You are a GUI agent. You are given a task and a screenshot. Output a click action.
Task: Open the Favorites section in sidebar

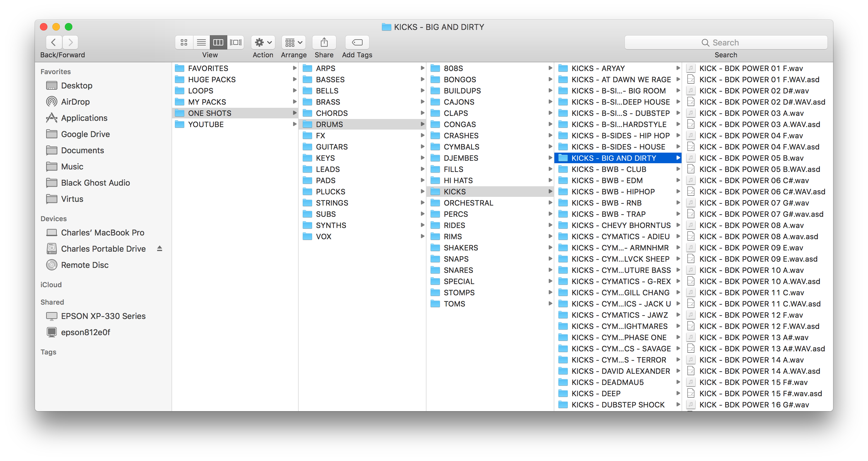coord(56,72)
